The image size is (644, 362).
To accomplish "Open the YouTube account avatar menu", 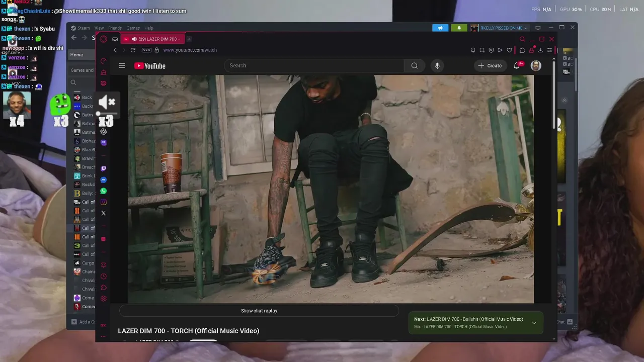I will [536, 65].
